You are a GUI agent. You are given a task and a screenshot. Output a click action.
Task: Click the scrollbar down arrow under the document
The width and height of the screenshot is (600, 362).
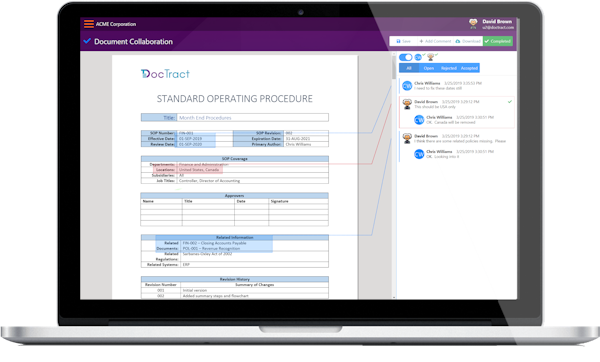[x=394, y=297]
